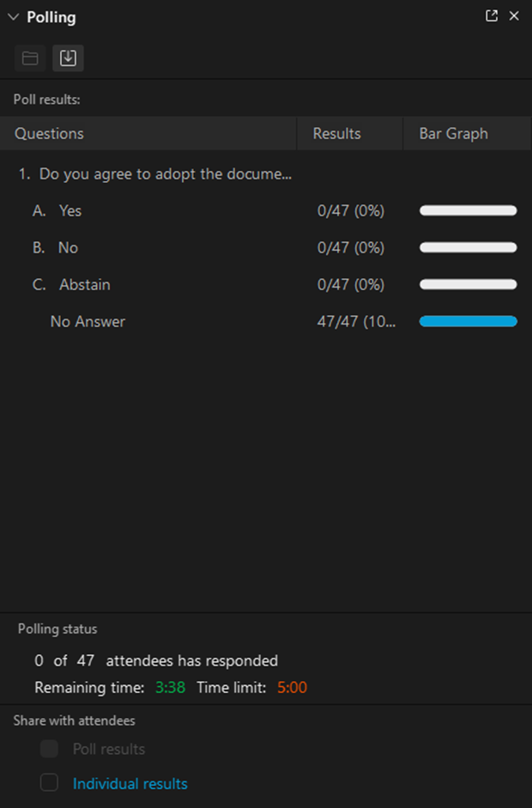
Task: Click the blue No Answer bar graph
Action: point(469,321)
